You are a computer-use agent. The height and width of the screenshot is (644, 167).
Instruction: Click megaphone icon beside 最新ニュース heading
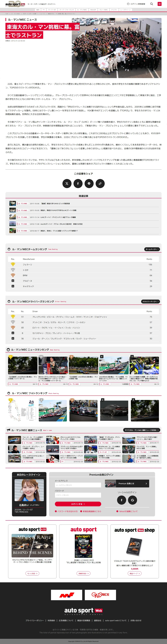[x=8, y=430]
